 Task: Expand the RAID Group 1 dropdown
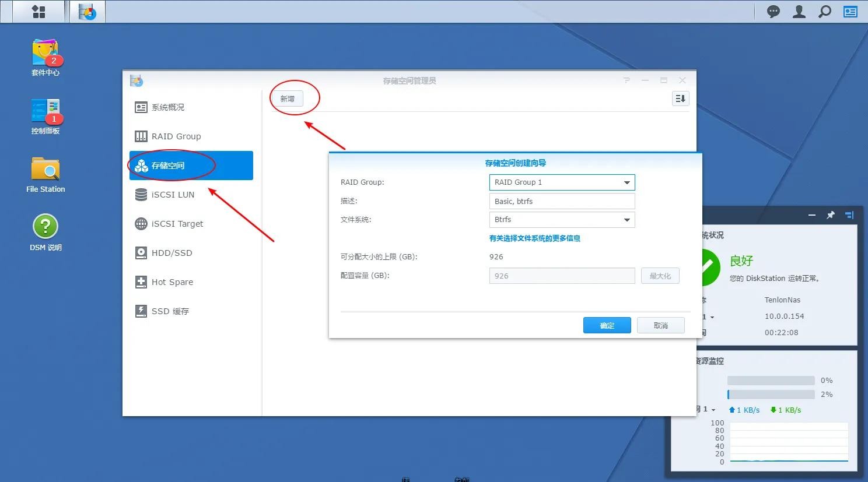tap(626, 182)
